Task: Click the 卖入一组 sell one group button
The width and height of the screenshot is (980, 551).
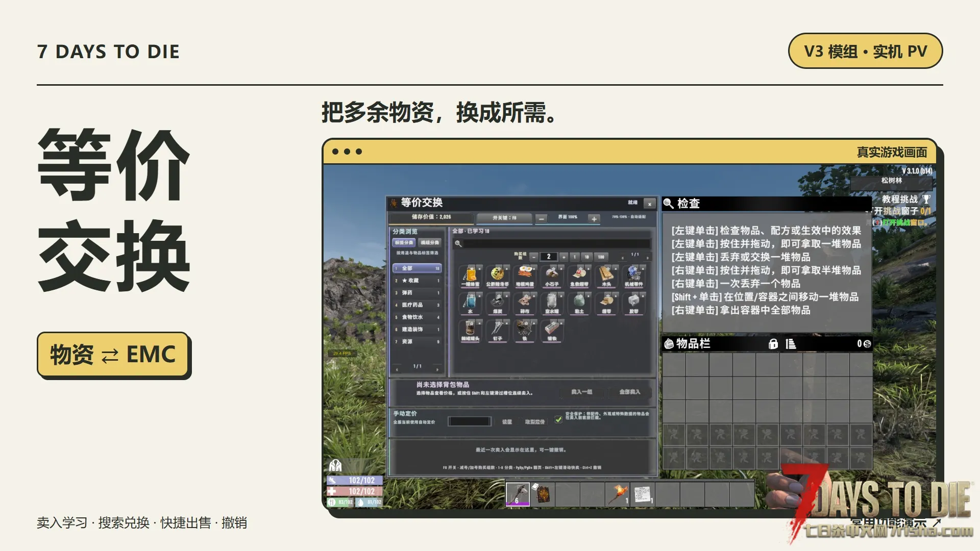Action: pos(581,392)
